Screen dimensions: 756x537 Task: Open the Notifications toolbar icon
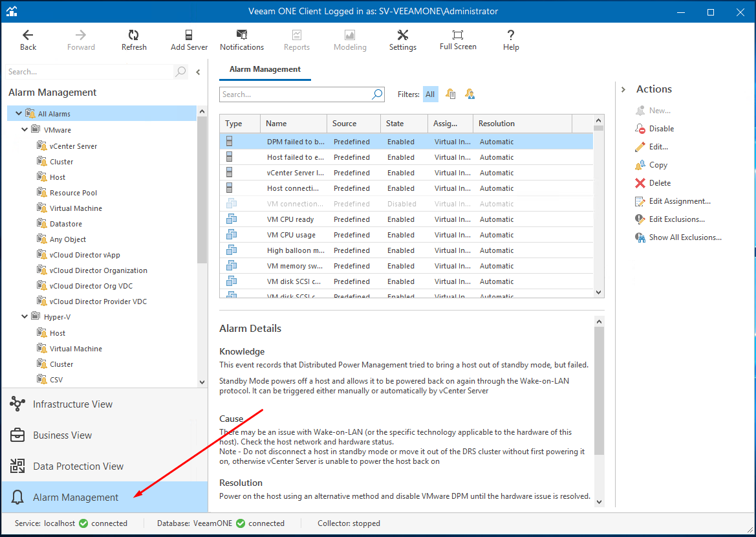click(242, 36)
